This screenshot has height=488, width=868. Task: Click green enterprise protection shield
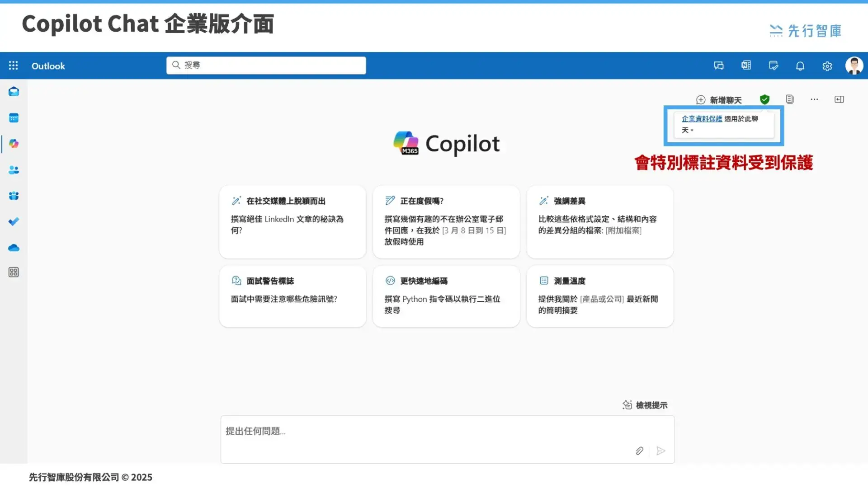[764, 99]
